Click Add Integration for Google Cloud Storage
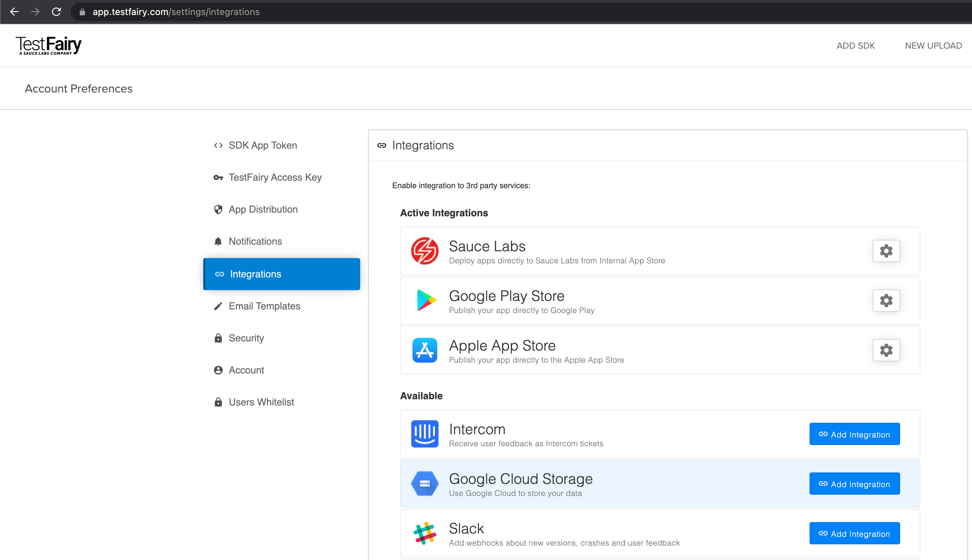The image size is (972, 560). point(855,484)
